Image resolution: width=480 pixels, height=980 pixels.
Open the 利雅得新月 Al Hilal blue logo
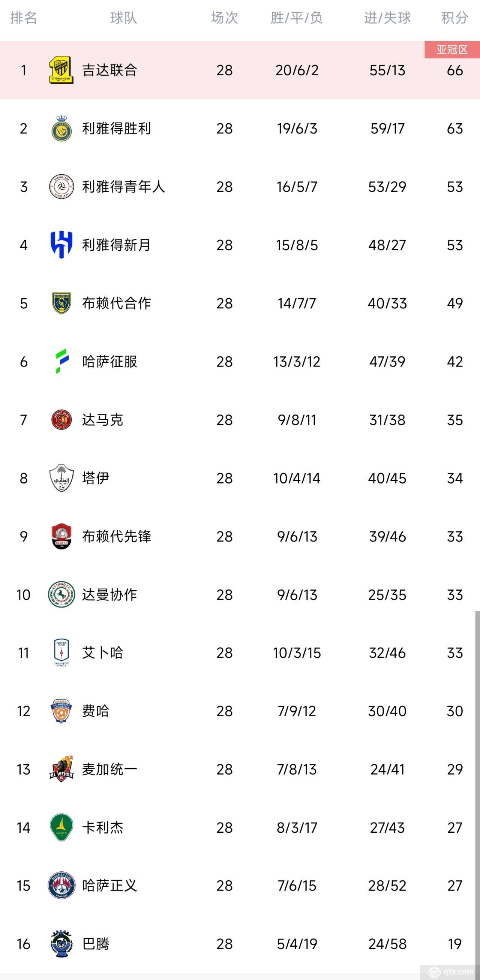61,245
